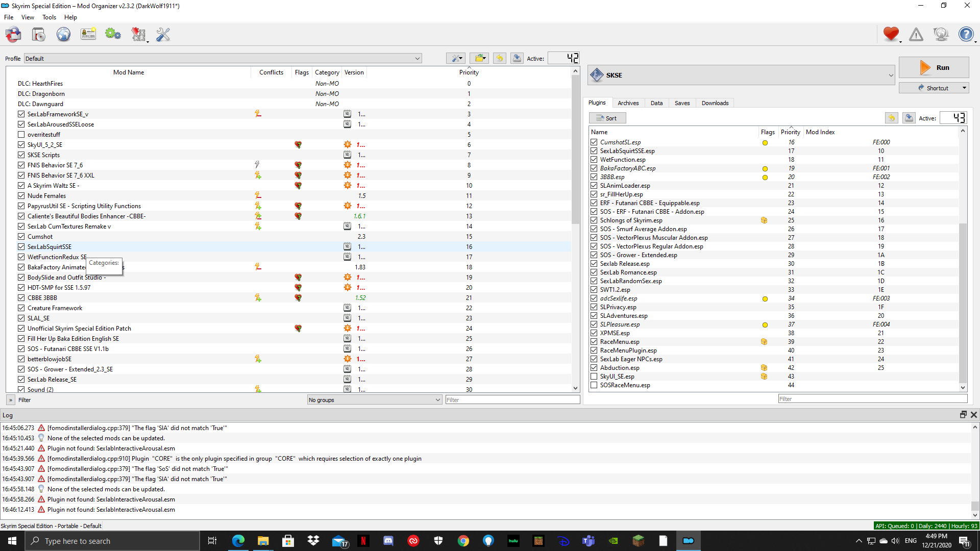Click the mod list vertical scrollbar thumb
The height and width of the screenshot is (551, 980).
point(575,150)
